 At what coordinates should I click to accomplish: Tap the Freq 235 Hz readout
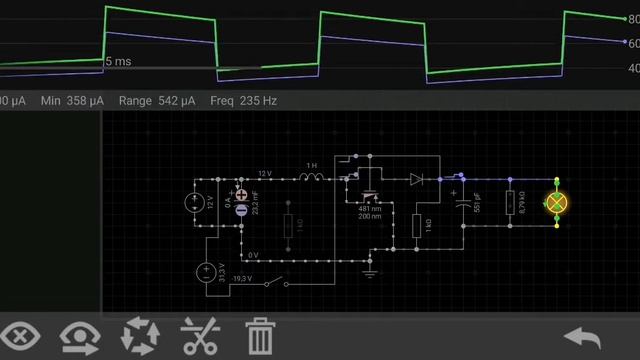pyautogui.click(x=244, y=101)
